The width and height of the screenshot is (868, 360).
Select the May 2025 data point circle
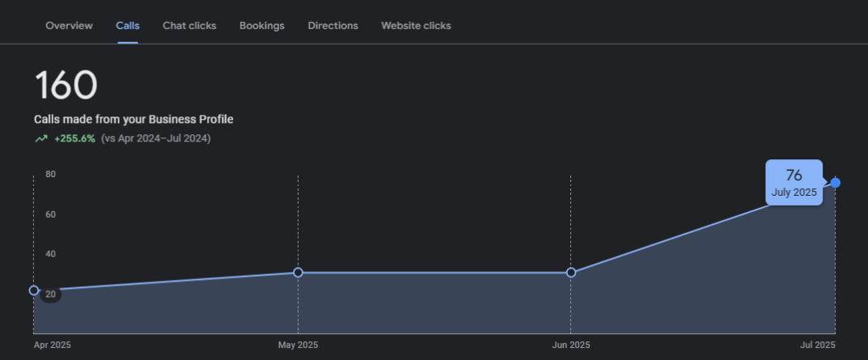[298, 273]
